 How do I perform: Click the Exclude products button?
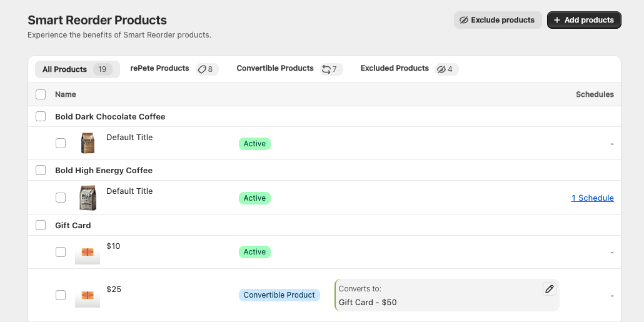point(498,20)
